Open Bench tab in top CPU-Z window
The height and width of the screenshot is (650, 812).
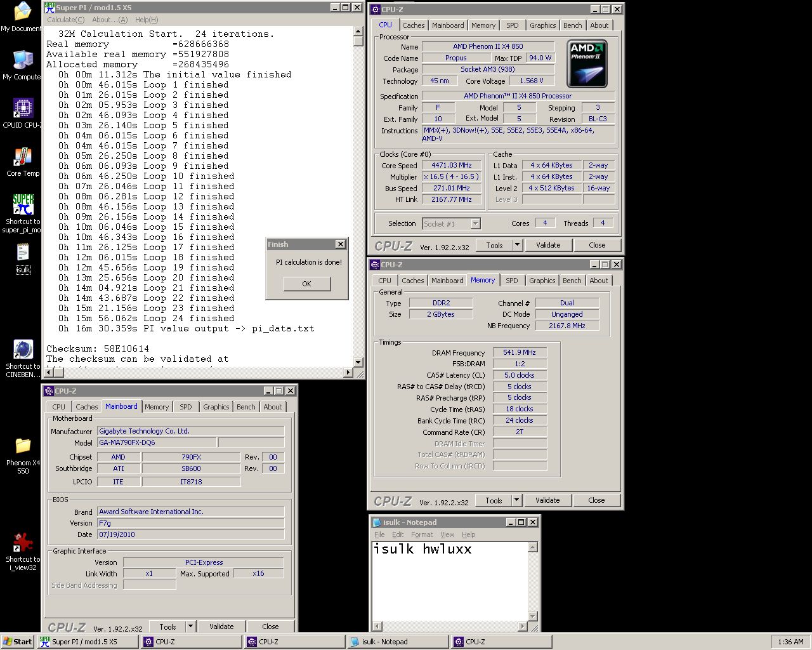(x=572, y=25)
